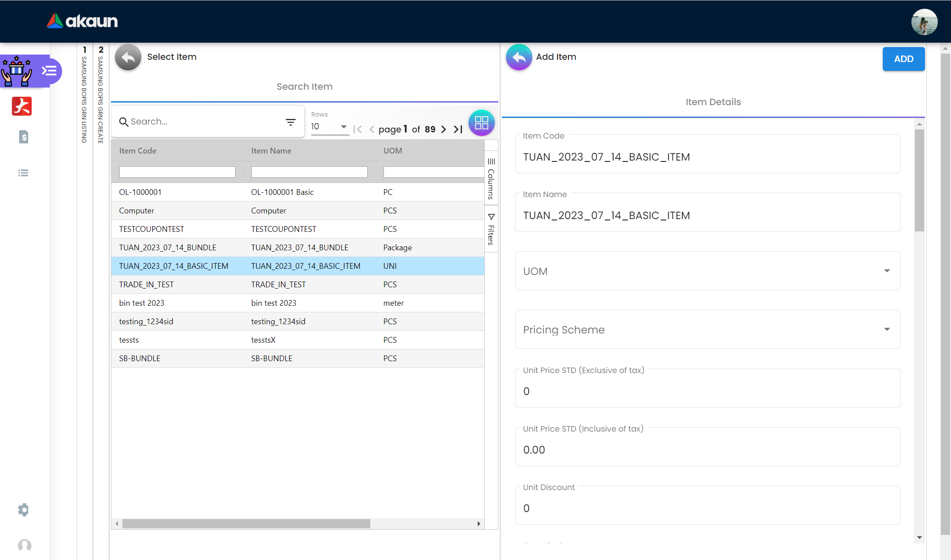Open the Filters side panel tab

pyautogui.click(x=491, y=229)
